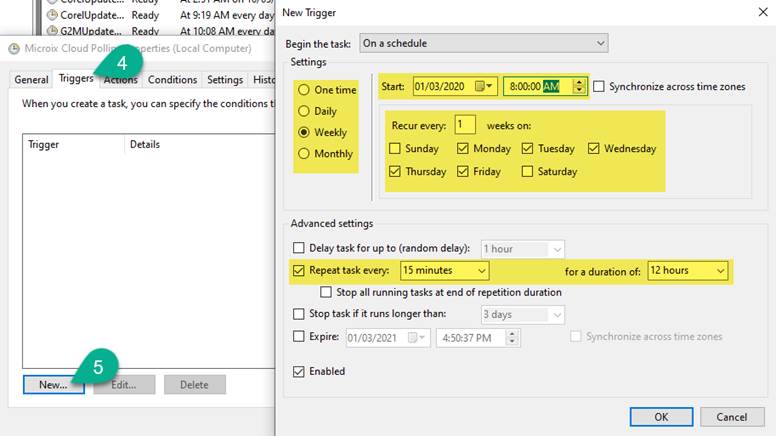776x436 pixels.
Task: Toggle the Enabled checkbox
Action: pos(298,371)
